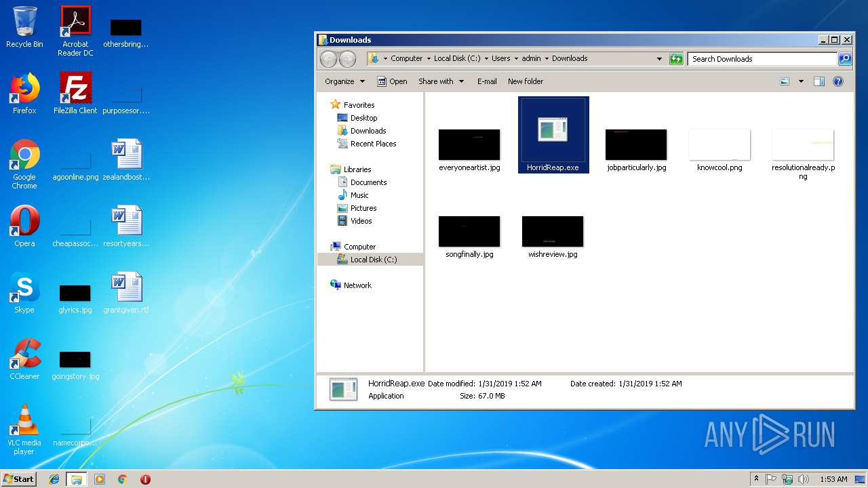Expand address bar history dropdown
Viewport: 868px width, 488px height.
659,59
